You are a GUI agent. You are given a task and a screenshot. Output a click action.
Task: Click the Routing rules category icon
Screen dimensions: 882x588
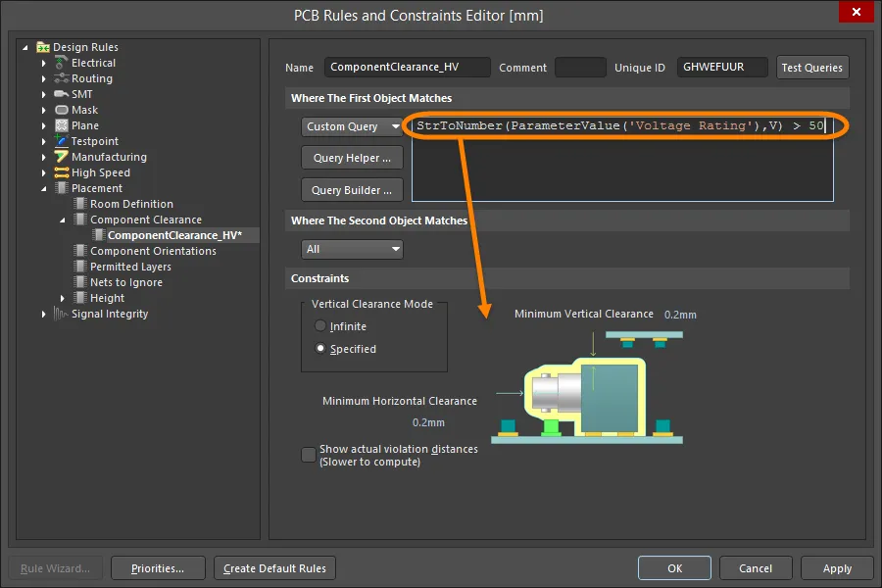(x=62, y=78)
